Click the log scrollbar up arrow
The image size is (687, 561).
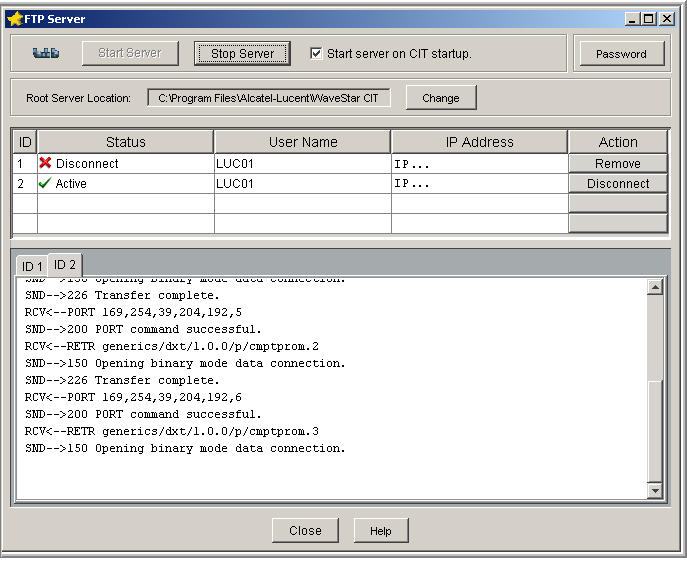point(655,288)
